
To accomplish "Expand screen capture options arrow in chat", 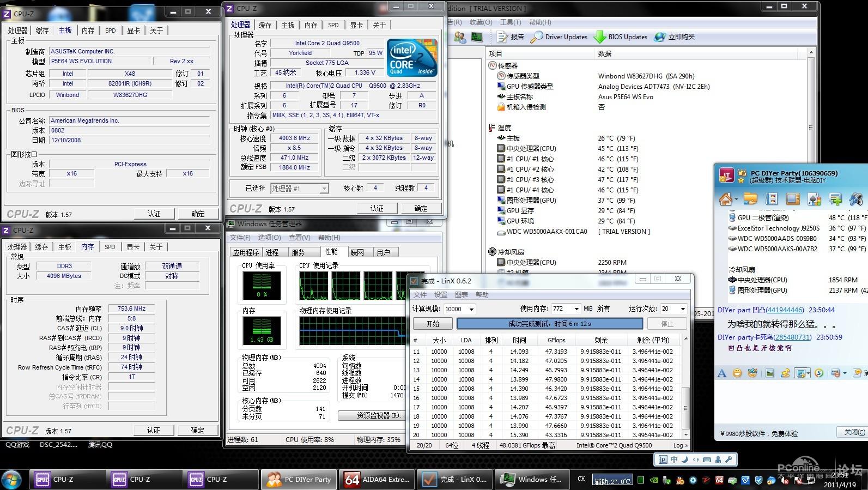I will point(809,373).
